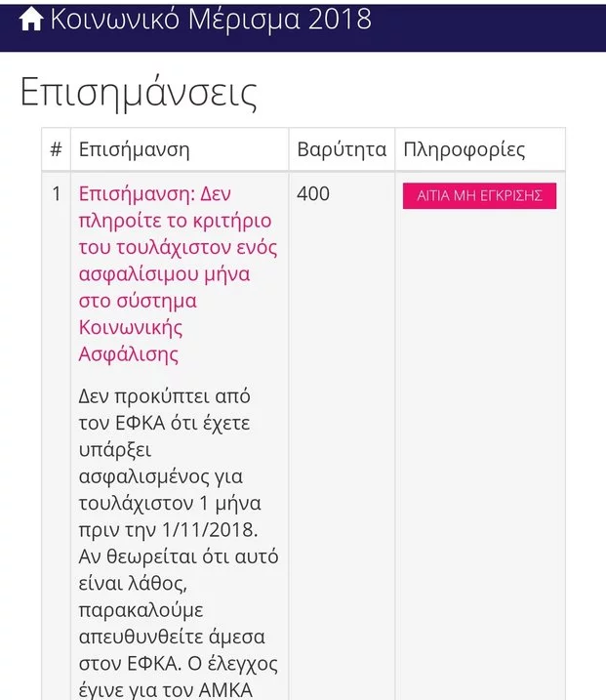
Task: Click the ΑΙΤΙΑ ΜΗ ΕΓΚΡΙΣΗΣ button
Action: 479,195
